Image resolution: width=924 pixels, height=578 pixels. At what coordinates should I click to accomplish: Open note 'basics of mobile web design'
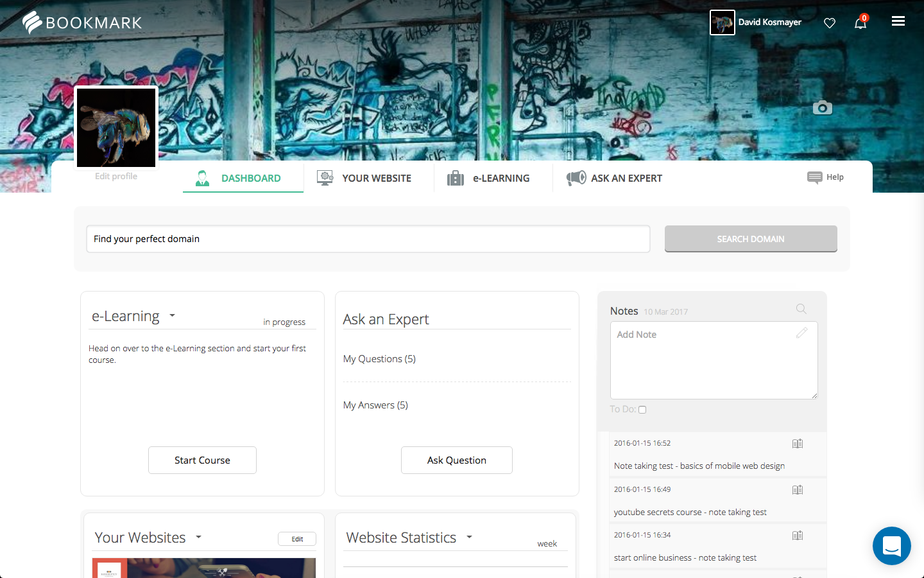click(699, 466)
